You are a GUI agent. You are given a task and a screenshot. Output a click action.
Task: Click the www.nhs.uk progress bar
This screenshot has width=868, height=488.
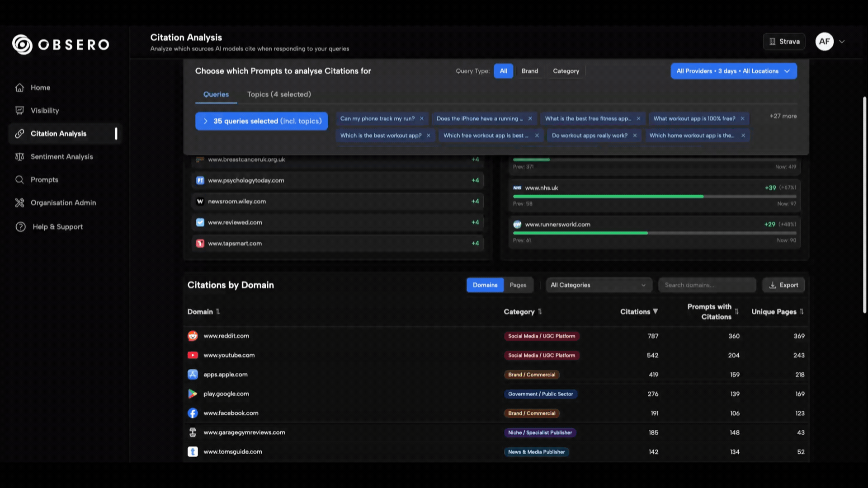pos(654,197)
